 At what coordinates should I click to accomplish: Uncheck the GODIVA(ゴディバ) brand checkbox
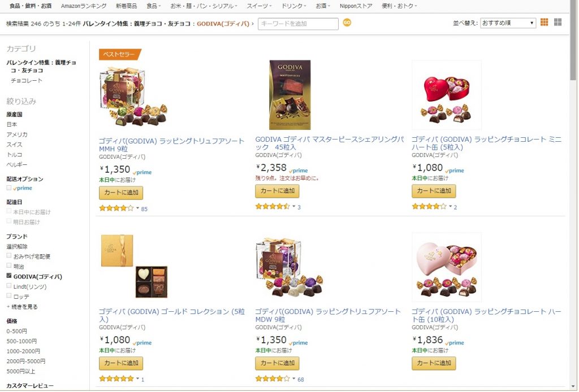point(9,276)
